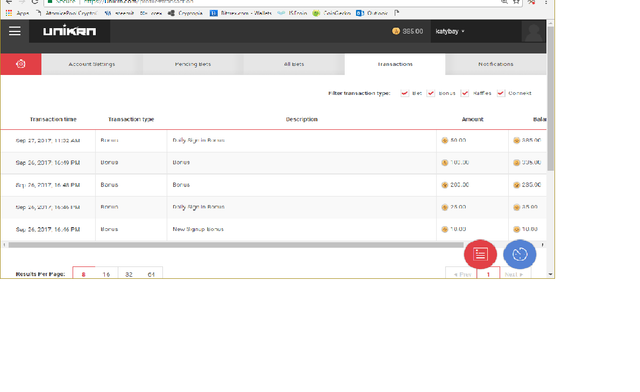The image size is (640, 392).
Task: Go to the Next page
Action: pyautogui.click(x=514, y=274)
